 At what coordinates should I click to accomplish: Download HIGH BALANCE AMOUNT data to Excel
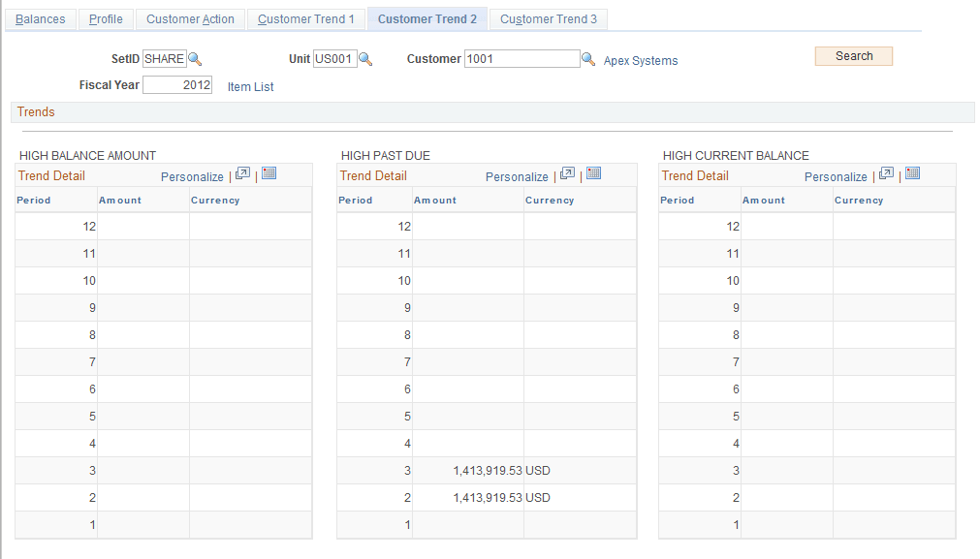coord(269,174)
